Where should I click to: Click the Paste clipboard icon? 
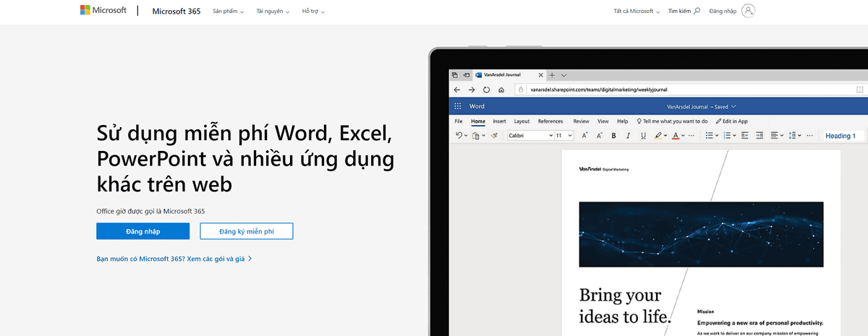(x=476, y=135)
